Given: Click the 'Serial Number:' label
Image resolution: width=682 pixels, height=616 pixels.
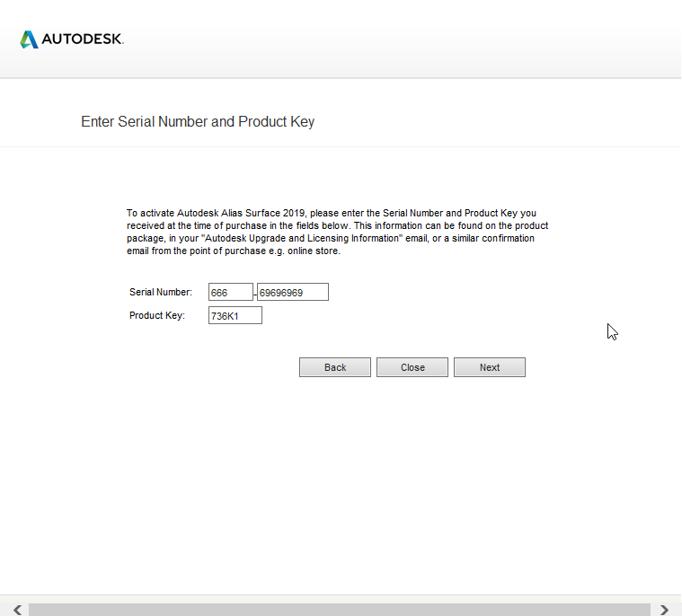Looking at the screenshot, I should click(x=161, y=292).
